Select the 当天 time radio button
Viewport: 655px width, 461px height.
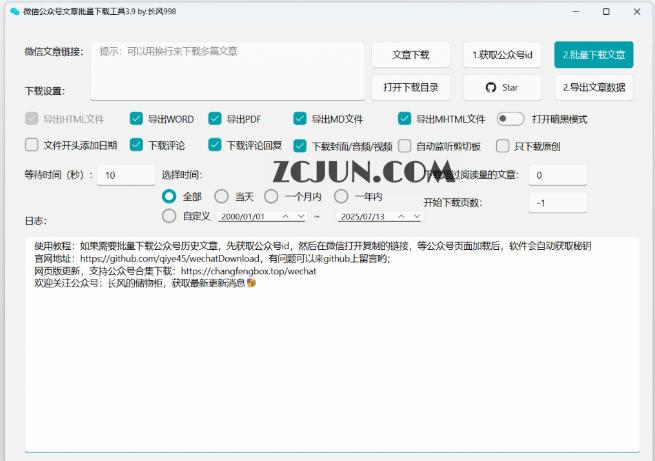click(x=221, y=196)
